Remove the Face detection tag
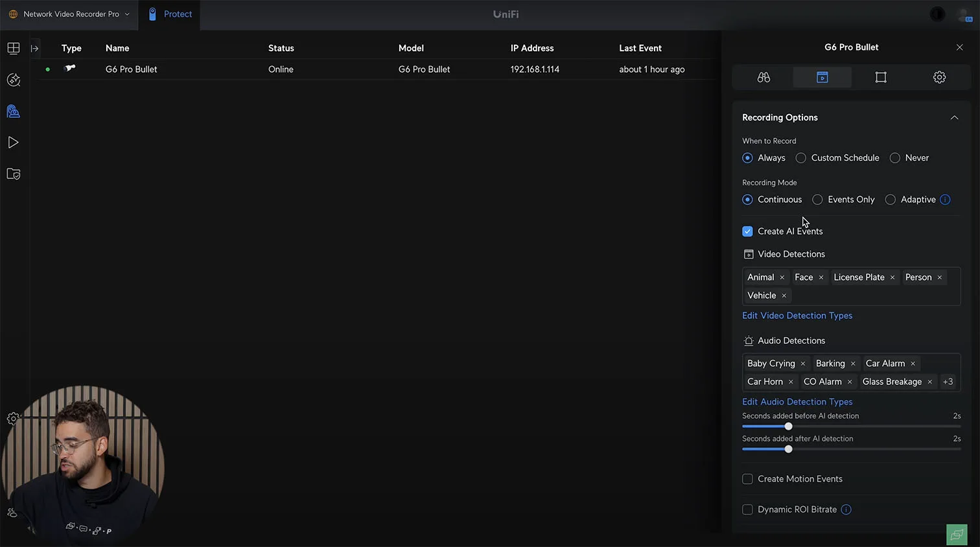 [x=821, y=277]
